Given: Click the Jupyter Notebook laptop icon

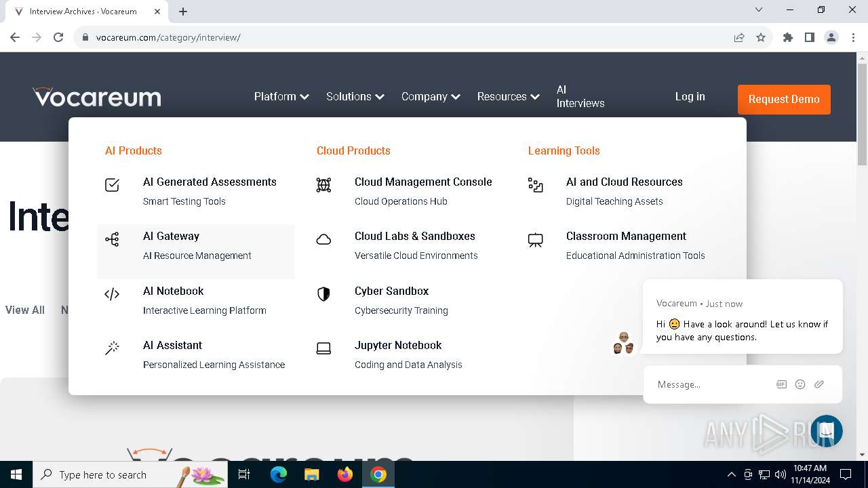Looking at the screenshot, I should (324, 348).
